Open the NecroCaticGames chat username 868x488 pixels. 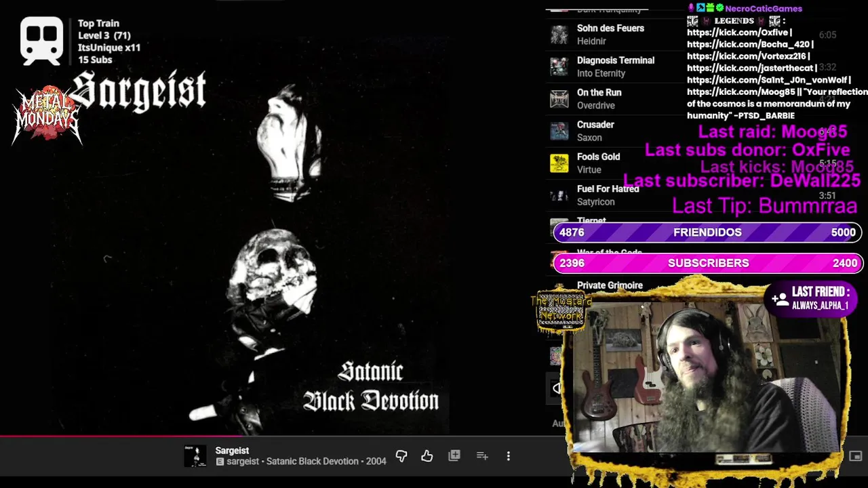click(764, 8)
